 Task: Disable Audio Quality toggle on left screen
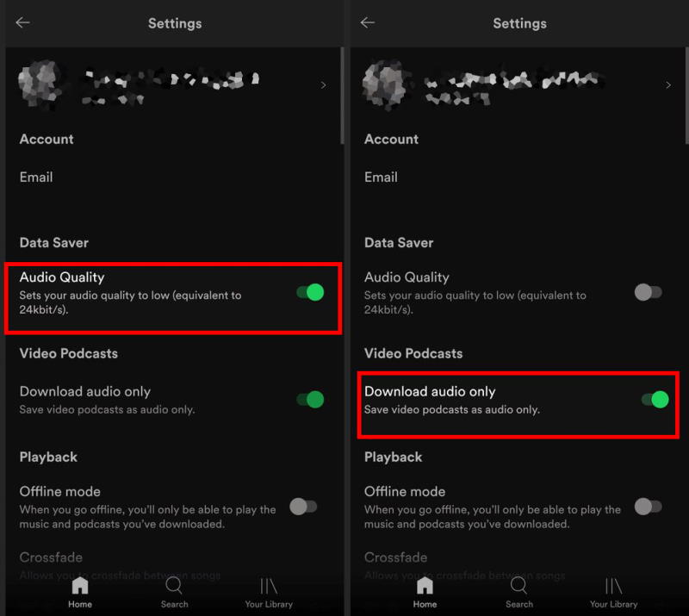coord(310,292)
